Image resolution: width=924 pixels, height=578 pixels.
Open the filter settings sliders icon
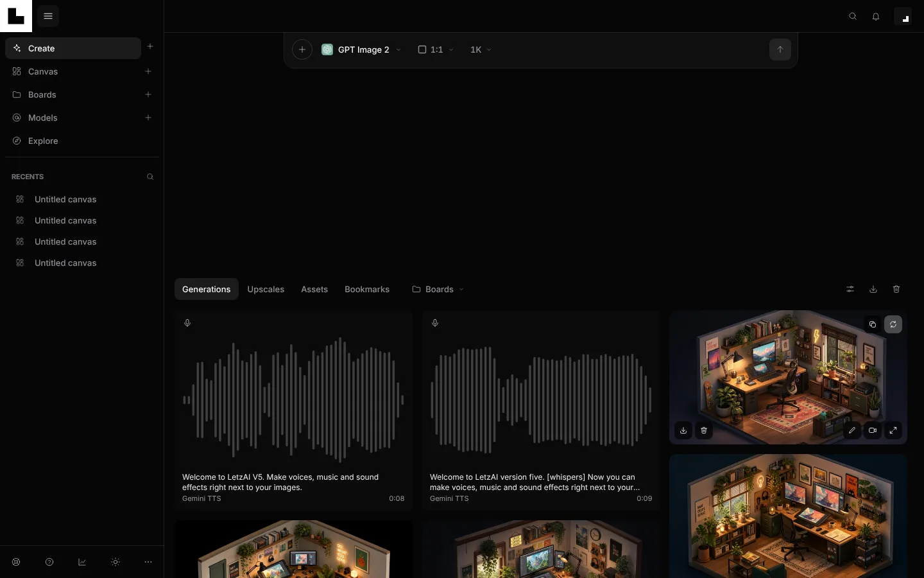tap(850, 290)
